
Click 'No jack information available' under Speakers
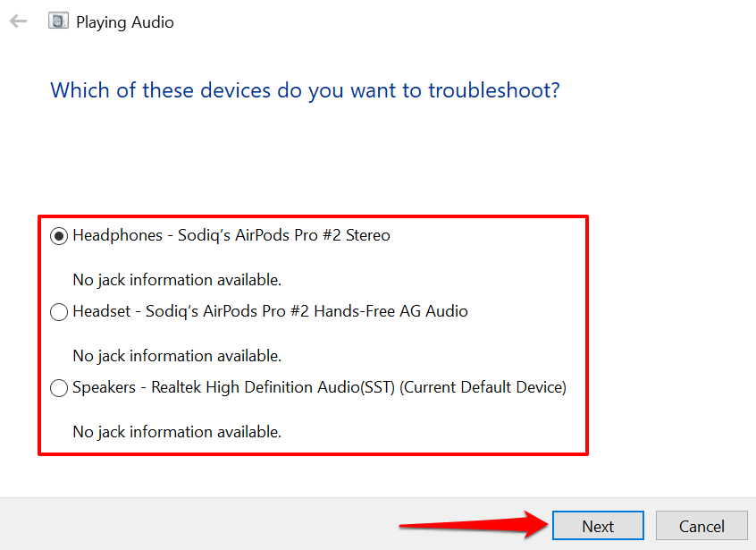[177, 432]
